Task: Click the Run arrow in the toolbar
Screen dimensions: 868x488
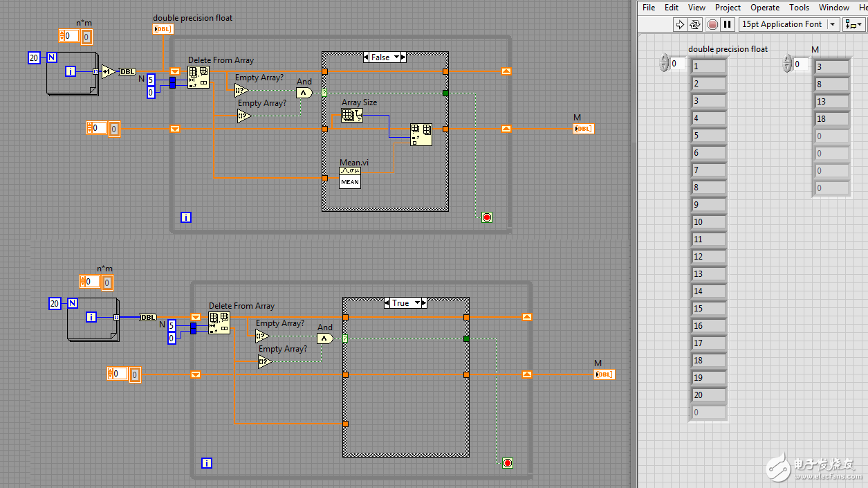Action: (680, 24)
